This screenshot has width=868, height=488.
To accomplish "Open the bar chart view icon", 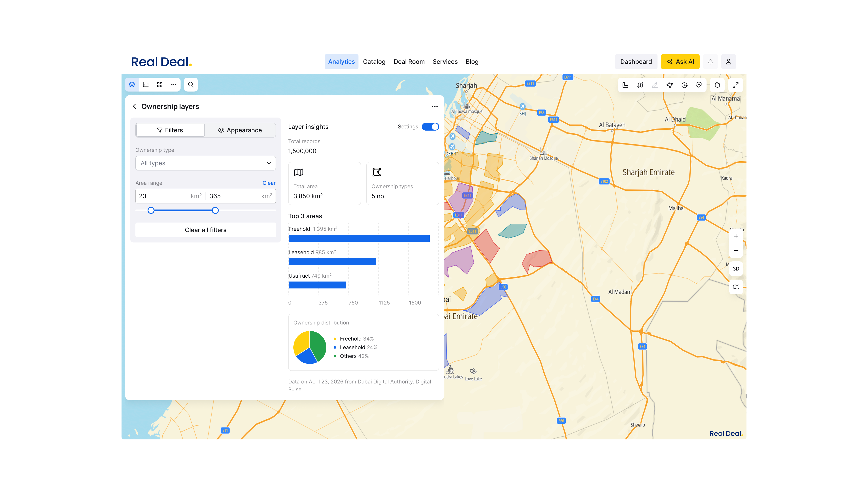I will pos(146,85).
